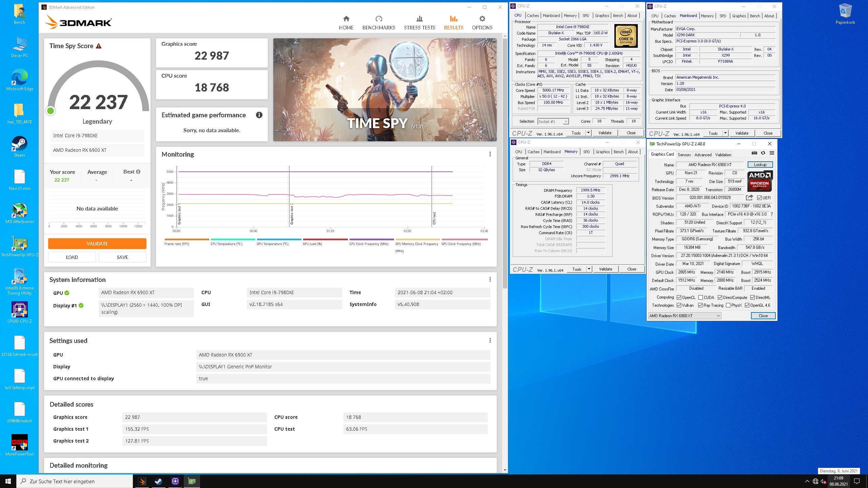Image resolution: width=868 pixels, height=488 pixels.
Task: Click Validate in CPU-Z Memory window
Action: click(x=606, y=269)
